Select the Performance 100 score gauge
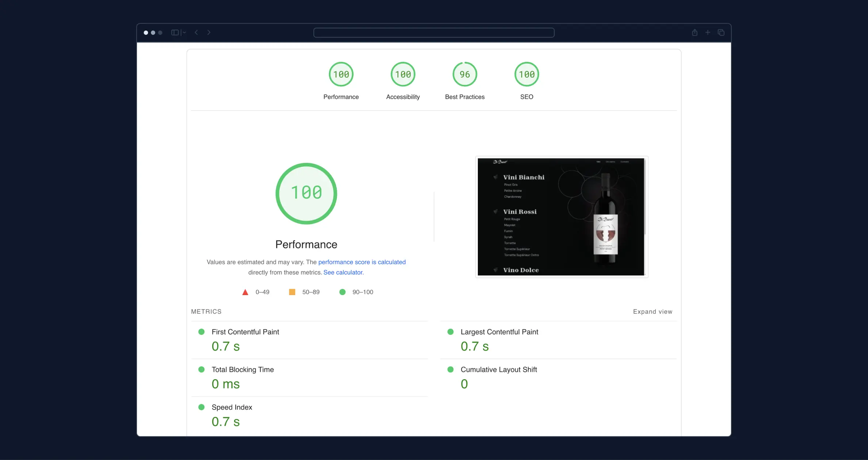 pyautogui.click(x=341, y=75)
